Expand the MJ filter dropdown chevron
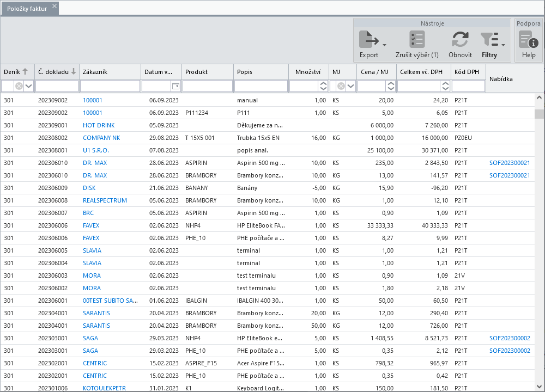 pos(350,86)
